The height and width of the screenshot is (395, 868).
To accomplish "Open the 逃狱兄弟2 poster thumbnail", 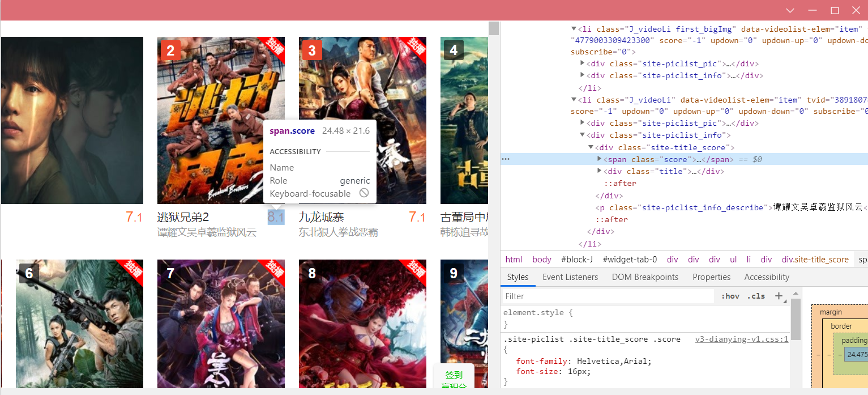I will click(221, 120).
